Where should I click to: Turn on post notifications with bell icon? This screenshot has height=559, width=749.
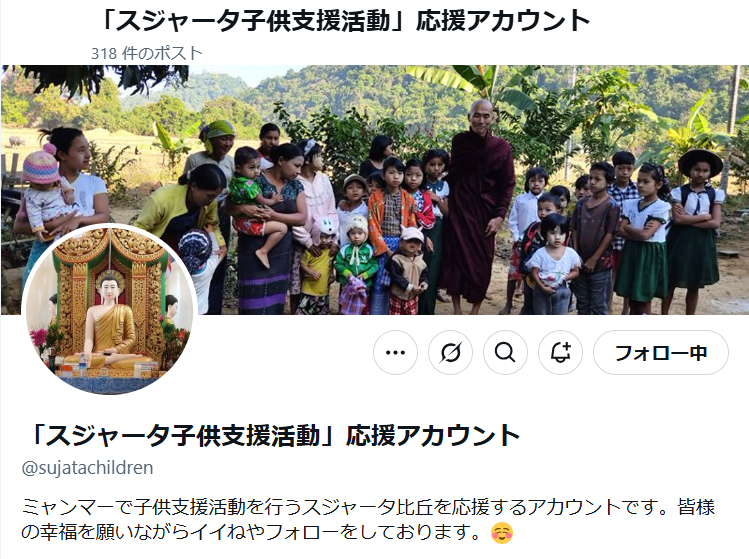click(560, 353)
